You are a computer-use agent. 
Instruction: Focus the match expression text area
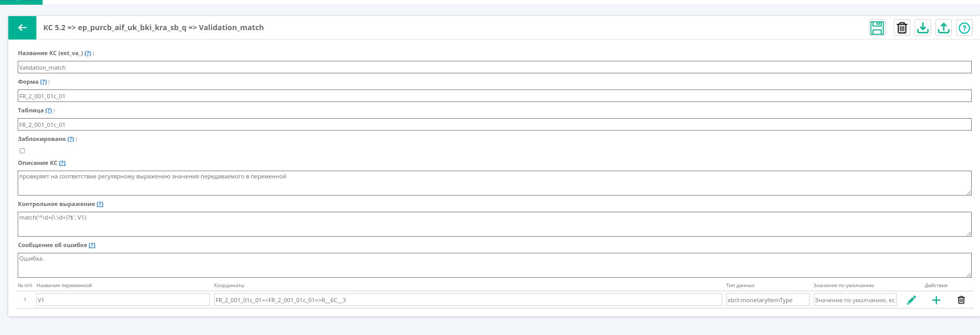coord(495,224)
